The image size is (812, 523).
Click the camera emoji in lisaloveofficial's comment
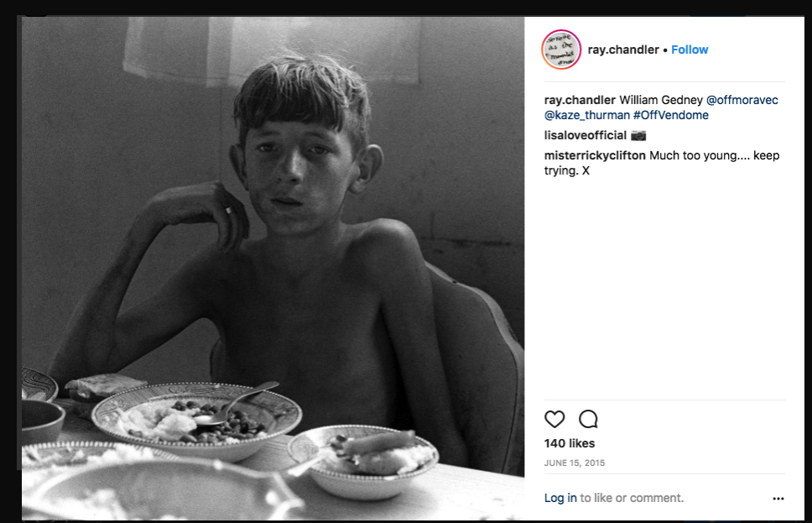(638, 136)
